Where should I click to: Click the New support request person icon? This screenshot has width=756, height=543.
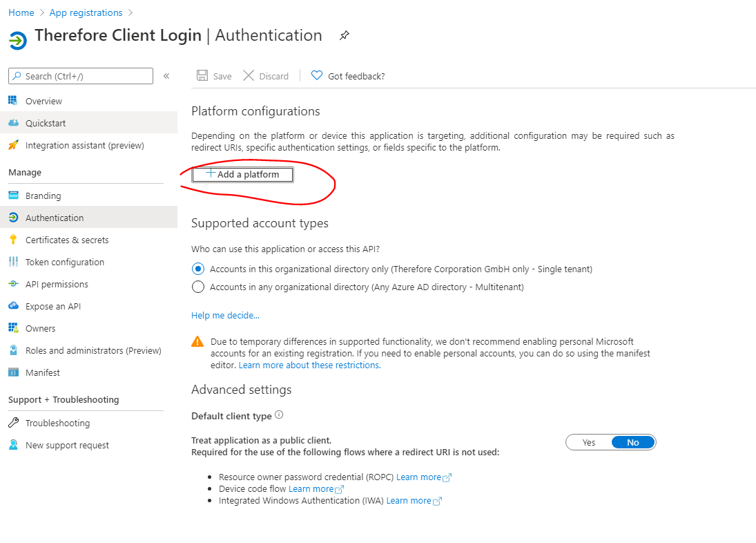(13, 445)
